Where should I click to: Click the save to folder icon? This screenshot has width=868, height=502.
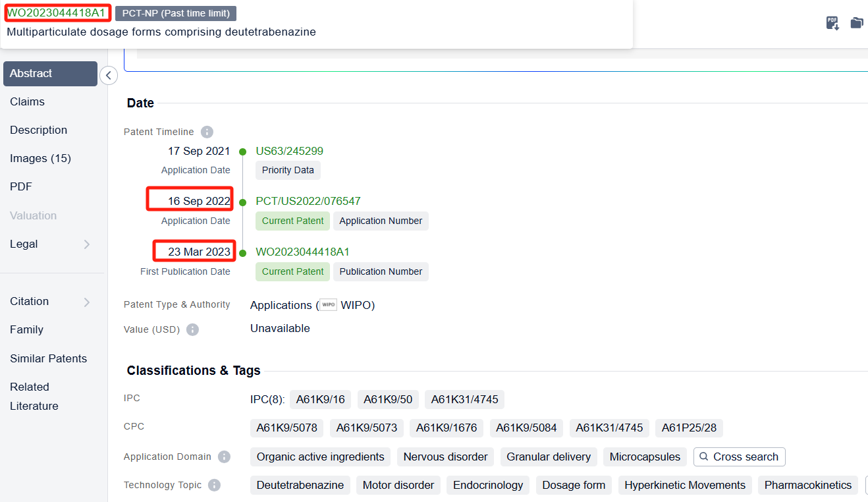click(856, 23)
